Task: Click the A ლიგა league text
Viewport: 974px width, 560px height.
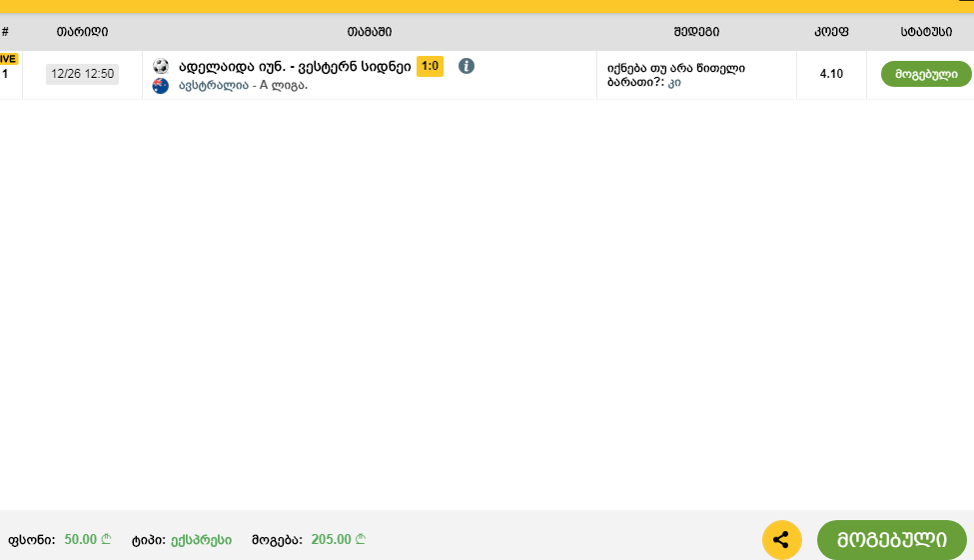Action: tap(284, 85)
